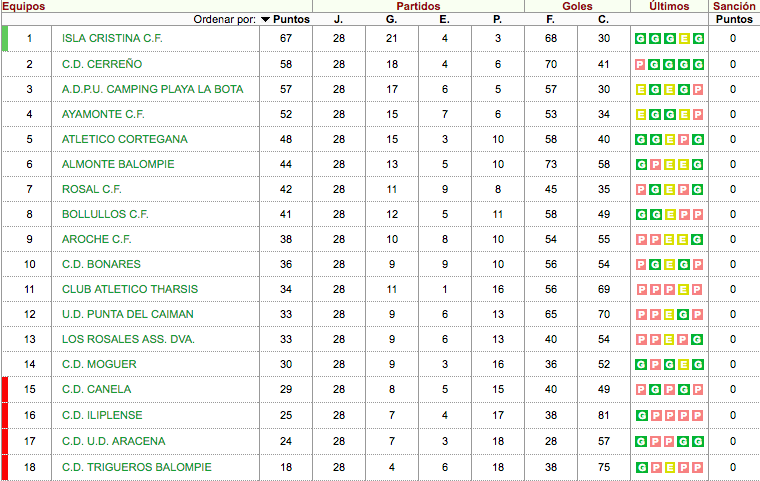Image resolution: width=760 pixels, height=481 pixels.
Task: Select the pink P badge for Camping Playa La Bota
Action: coord(698,89)
